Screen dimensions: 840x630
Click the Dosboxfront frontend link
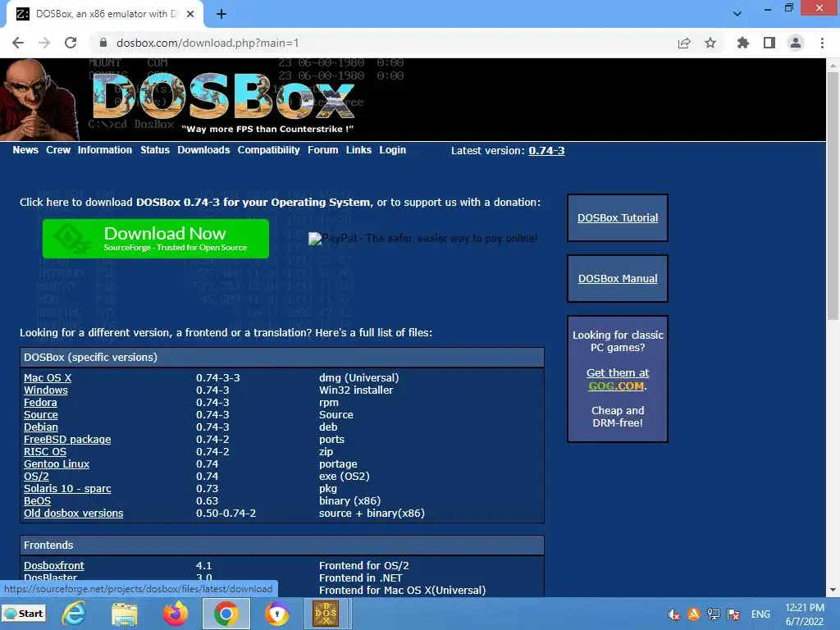tap(53, 566)
